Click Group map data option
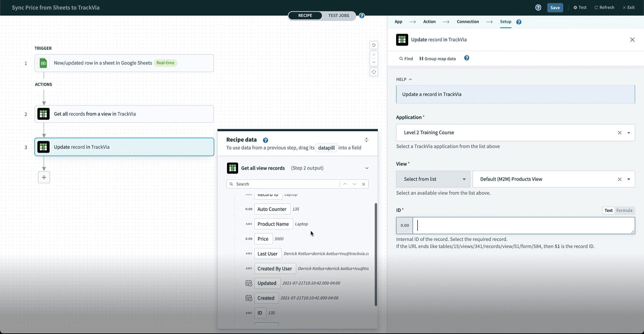Image resolution: width=644 pixels, height=334 pixels. pos(437,59)
